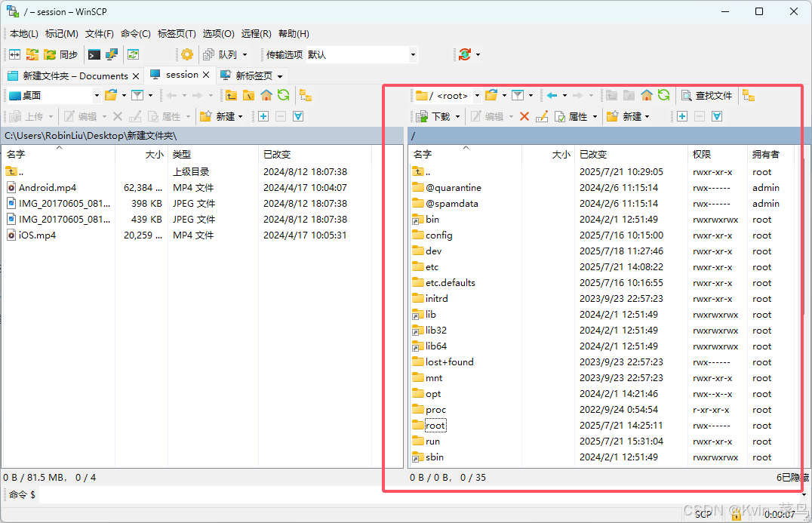Image resolution: width=812 pixels, height=523 pixels.
Task: Close the session tab
Action: click(x=205, y=75)
